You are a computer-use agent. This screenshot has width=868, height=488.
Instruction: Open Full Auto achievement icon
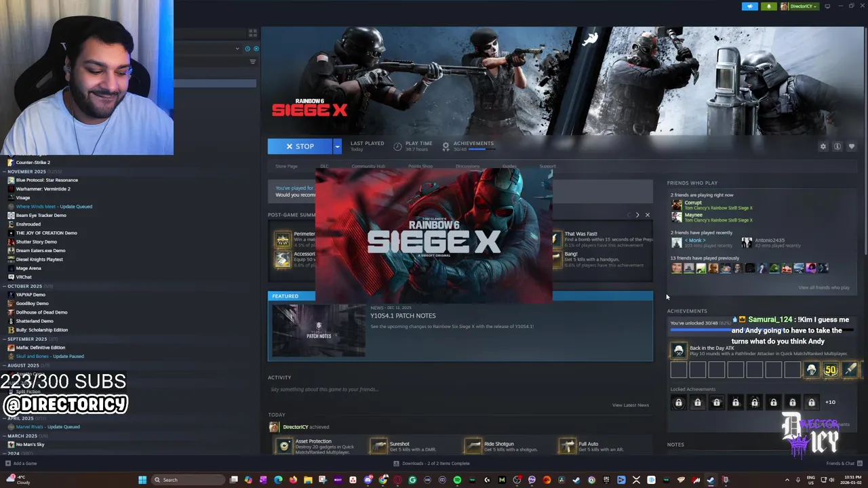pos(568,445)
